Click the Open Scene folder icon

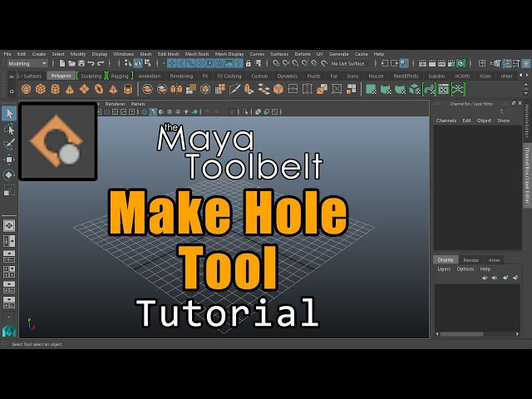click(71, 63)
